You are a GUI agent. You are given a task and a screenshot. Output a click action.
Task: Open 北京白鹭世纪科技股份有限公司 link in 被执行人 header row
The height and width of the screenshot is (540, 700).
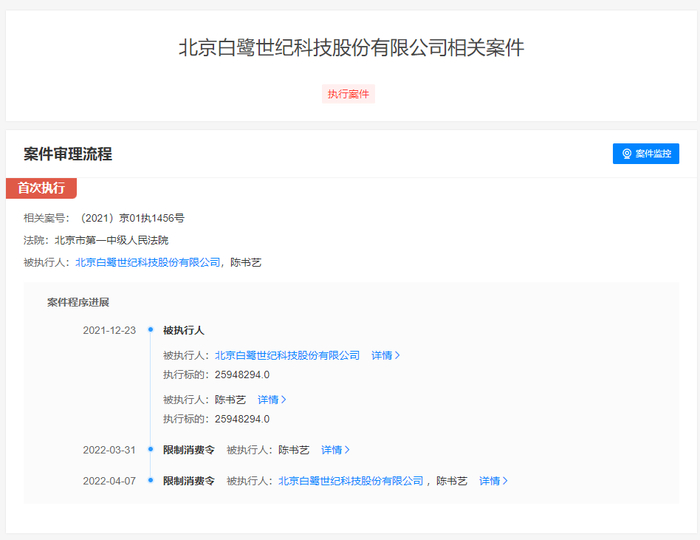148,262
